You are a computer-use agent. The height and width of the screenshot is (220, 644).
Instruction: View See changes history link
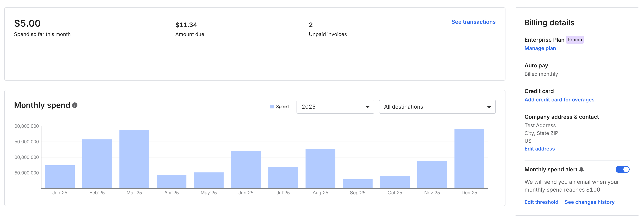click(x=589, y=202)
